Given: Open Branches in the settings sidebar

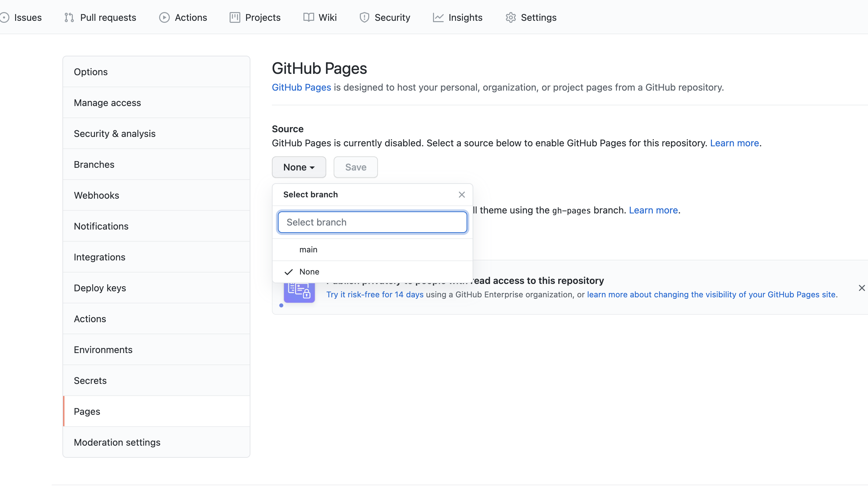Looking at the screenshot, I should (94, 164).
